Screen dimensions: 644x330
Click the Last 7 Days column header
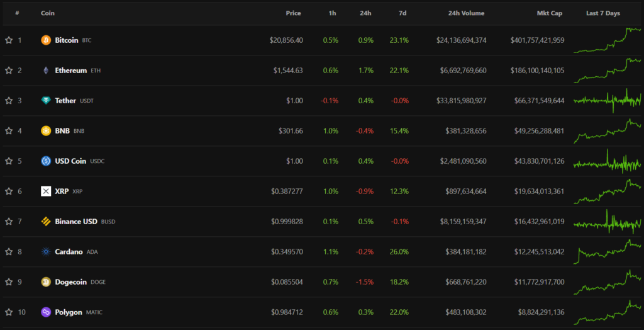click(x=603, y=13)
